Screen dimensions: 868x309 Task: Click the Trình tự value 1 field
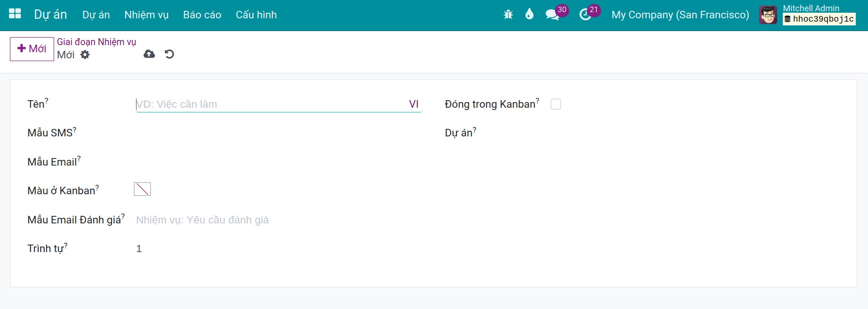pyautogui.click(x=279, y=248)
